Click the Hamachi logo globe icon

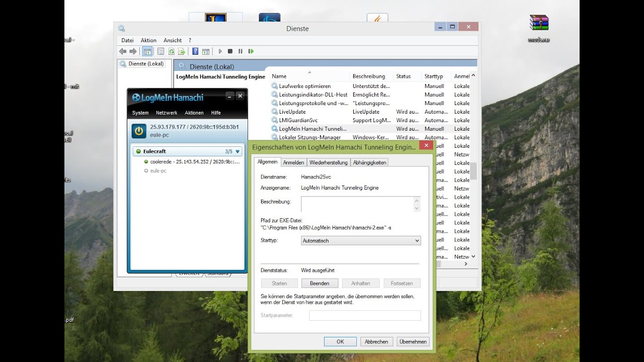coord(136,98)
